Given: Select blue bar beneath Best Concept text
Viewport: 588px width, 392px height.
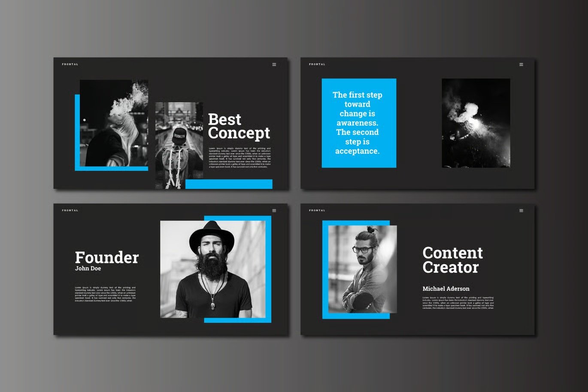Looking at the screenshot, I should click(229, 184).
